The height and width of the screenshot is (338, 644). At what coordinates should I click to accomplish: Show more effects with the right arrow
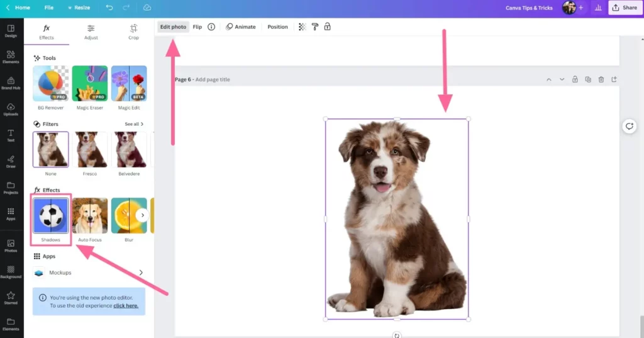pyautogui.click(x=143, y=215)
